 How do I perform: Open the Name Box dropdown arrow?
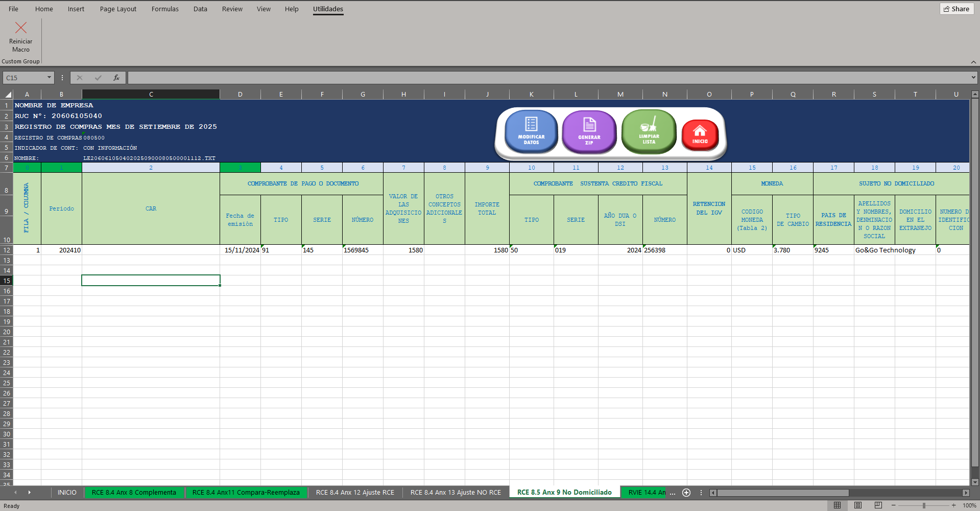[49, 78]
